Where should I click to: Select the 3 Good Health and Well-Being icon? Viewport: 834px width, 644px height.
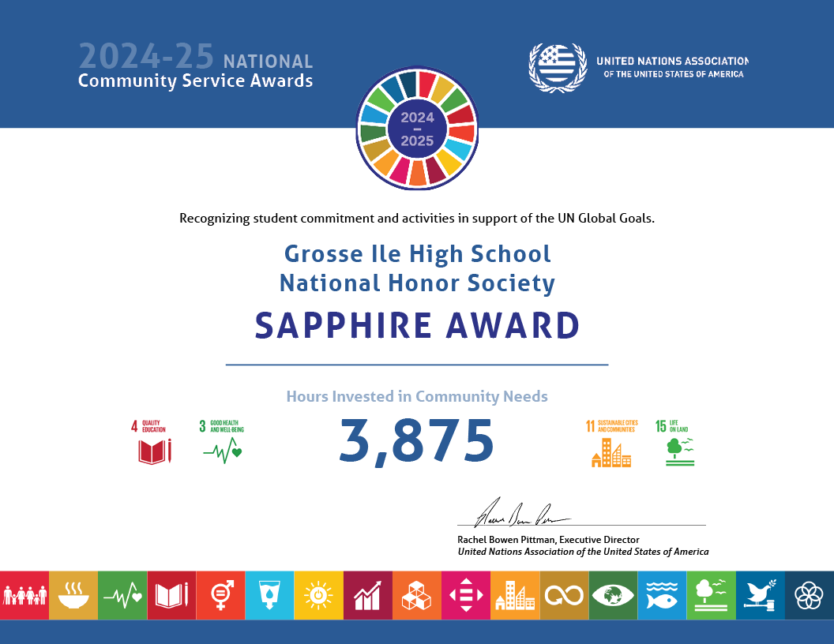(222, 442)
